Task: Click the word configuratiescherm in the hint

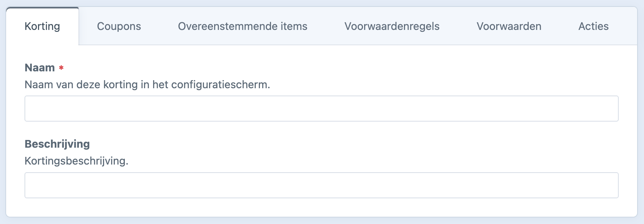Action: click(x=220, y=85)
